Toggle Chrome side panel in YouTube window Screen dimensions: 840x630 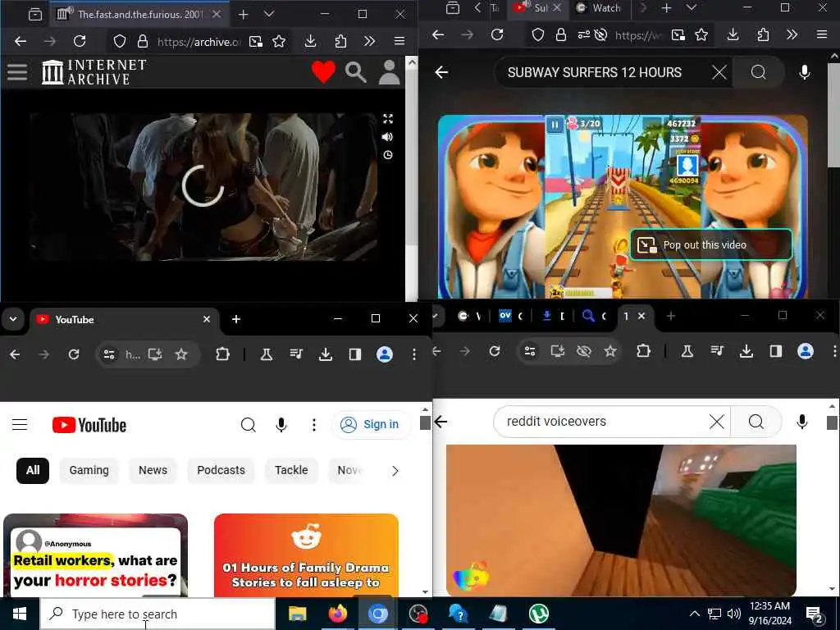click(354, 354)
